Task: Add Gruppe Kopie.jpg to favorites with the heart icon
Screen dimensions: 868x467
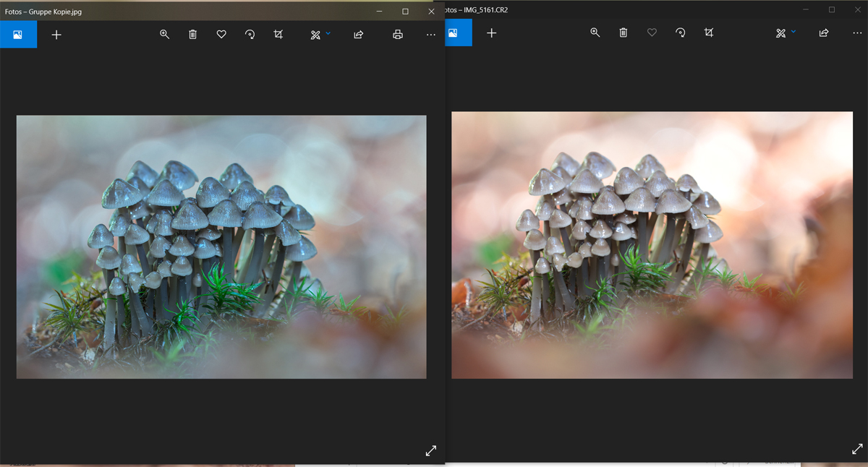Action: pos(221,34)
